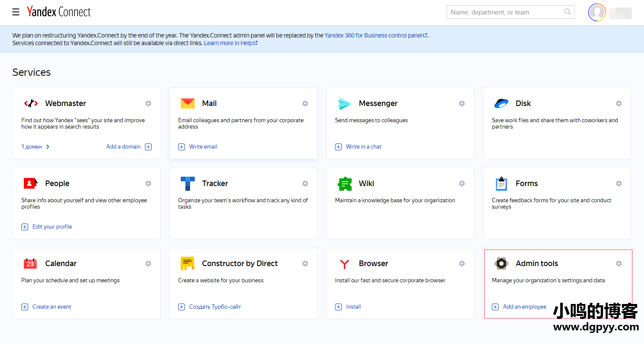644x344 pixels.
Task: Click the Add a domain plus icon
Action: point(148,147)
